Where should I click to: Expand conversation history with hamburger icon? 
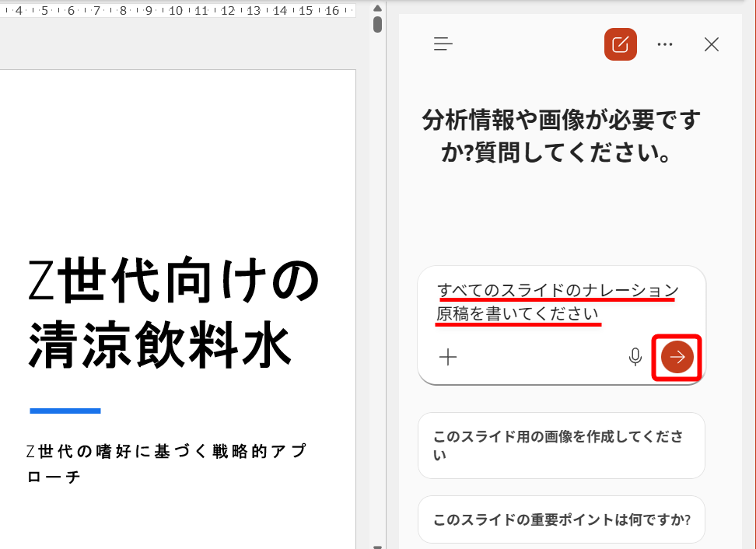pyautogui.click(x=443, y=44)
